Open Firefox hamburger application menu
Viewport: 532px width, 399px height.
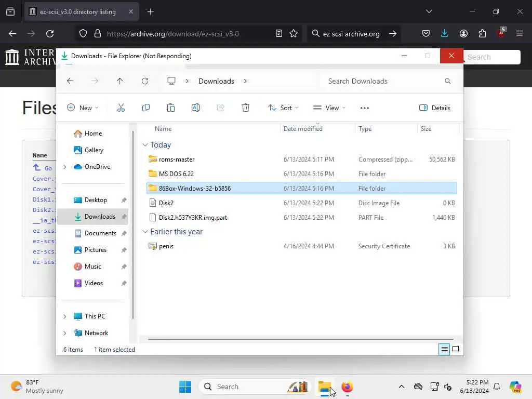(x=520, y=33)
